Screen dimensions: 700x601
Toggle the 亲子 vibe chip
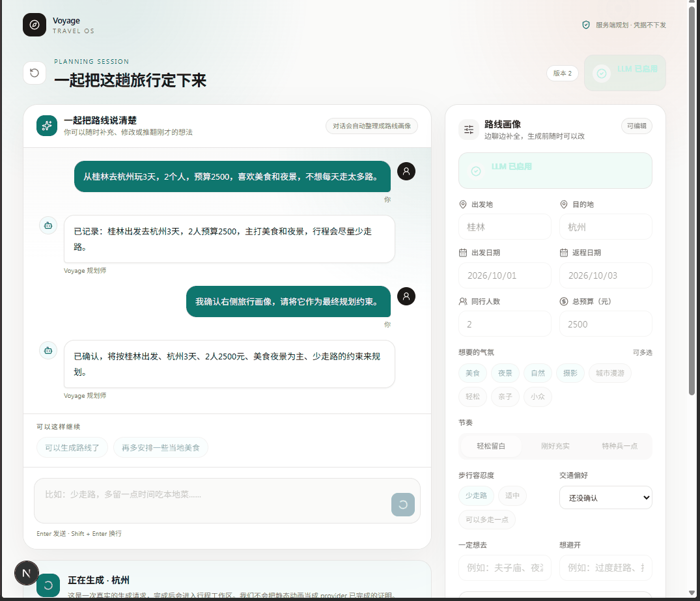click(505, 397)
